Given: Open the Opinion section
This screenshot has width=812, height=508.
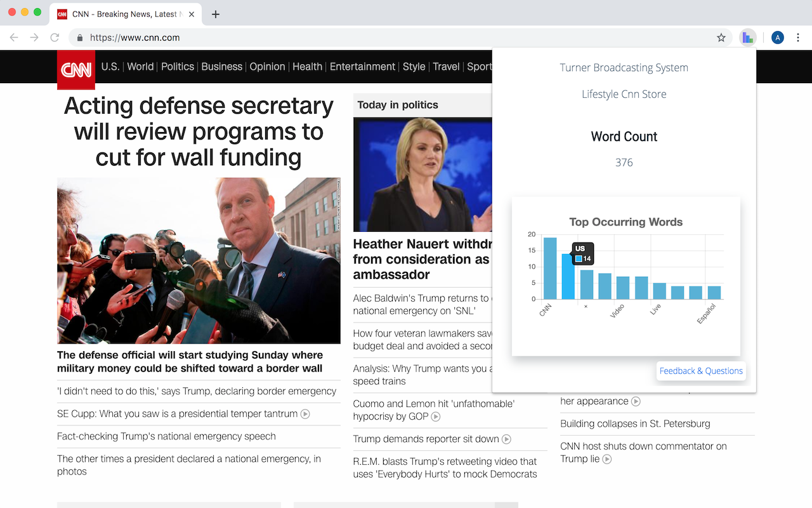Looking at the screenshot, I should 267,67.
